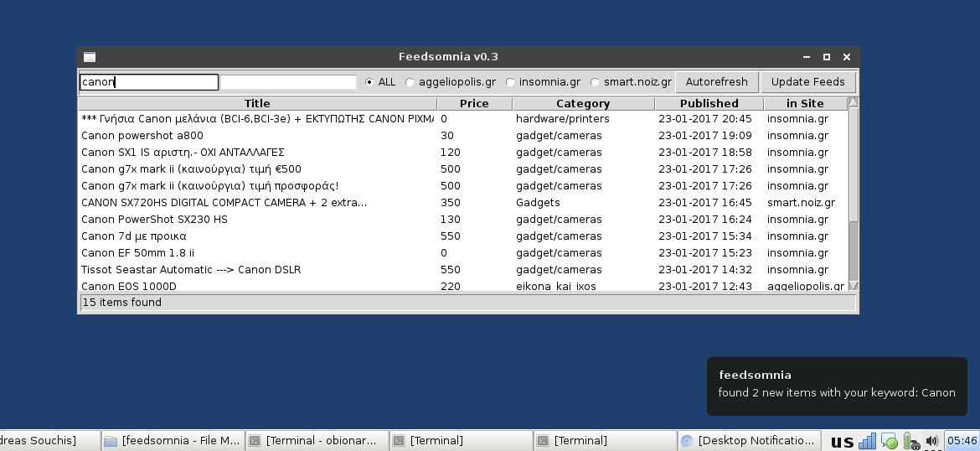
Task: Click the search field containing 'canon'
Action: click(149, 82)
